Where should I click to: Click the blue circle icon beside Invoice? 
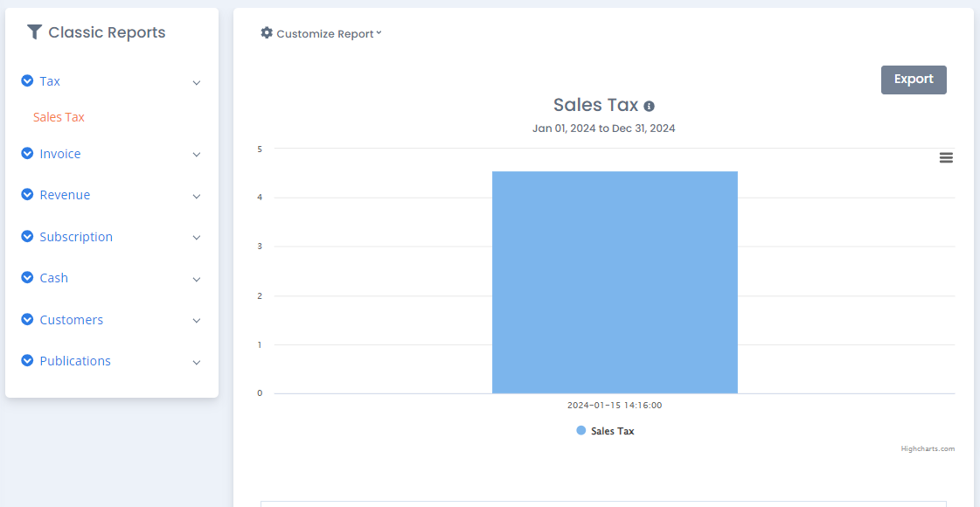point(27,153)
